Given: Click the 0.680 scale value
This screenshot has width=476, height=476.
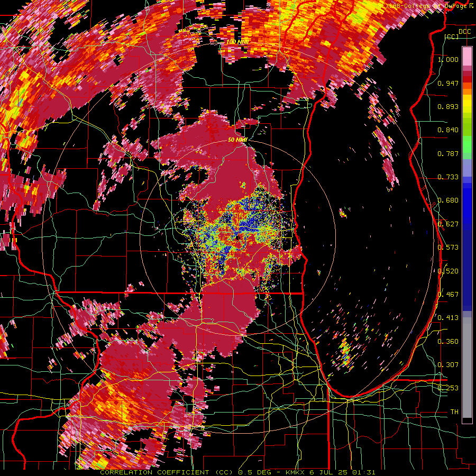Looking at the screenshot, I should (448, 200).
